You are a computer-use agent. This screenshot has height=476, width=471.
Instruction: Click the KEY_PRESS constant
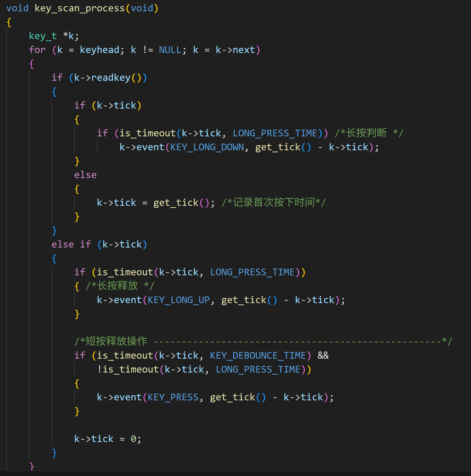tap(173, 397)
